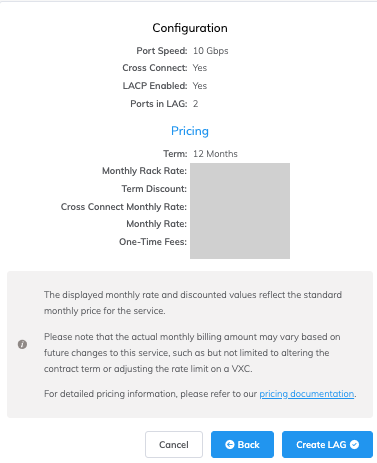
Task: Click the gray redacted pricing block
Action: tap(240, 211)
